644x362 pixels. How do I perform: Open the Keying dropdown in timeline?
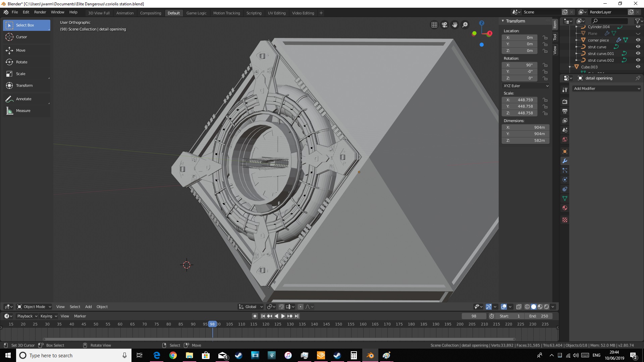point(49,316)
